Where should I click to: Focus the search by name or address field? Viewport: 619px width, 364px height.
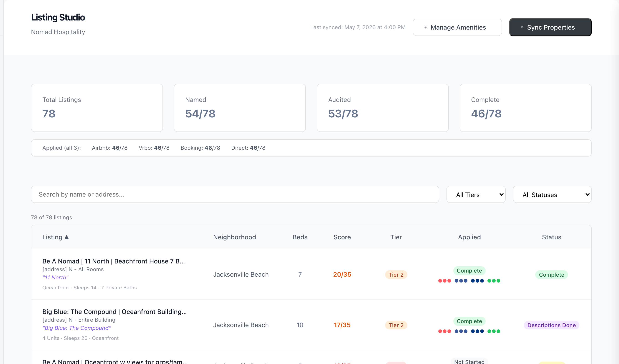click(235, 194)
